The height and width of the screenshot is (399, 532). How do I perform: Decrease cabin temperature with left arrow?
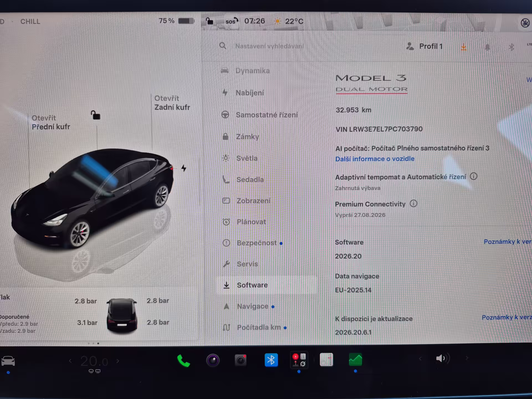tap(70, 361)
